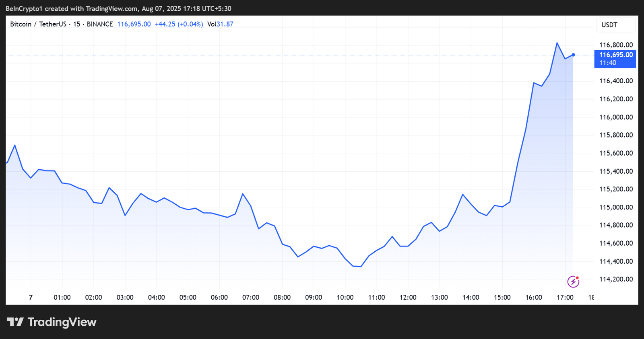Click the blue last-price dot on the line
The width and height of the screenshot is (644, 339).
[573, 55]
